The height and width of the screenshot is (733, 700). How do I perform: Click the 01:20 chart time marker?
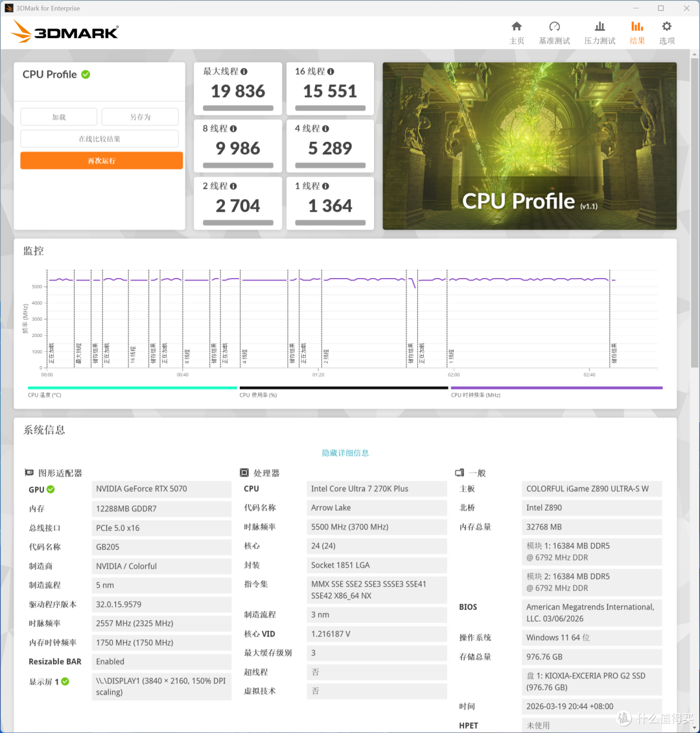point(318,375)
